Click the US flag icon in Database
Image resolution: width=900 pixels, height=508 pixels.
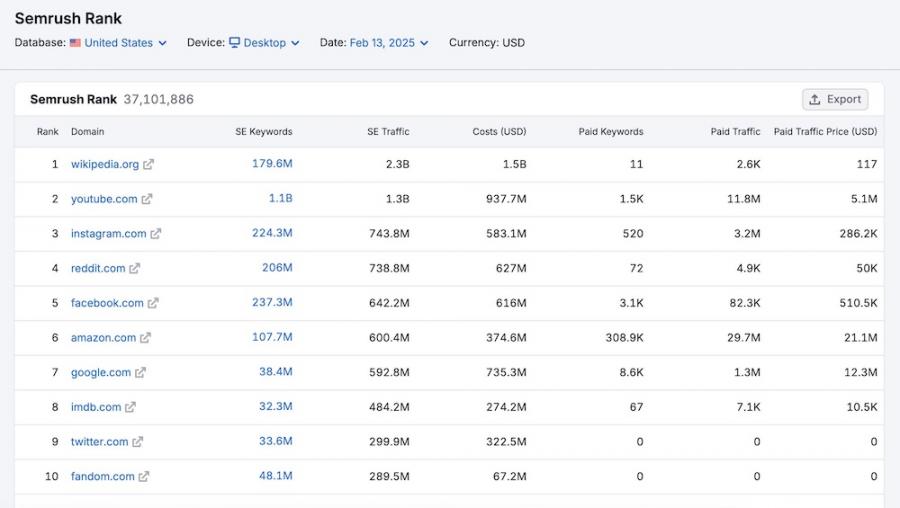click(x=75, y=43)
